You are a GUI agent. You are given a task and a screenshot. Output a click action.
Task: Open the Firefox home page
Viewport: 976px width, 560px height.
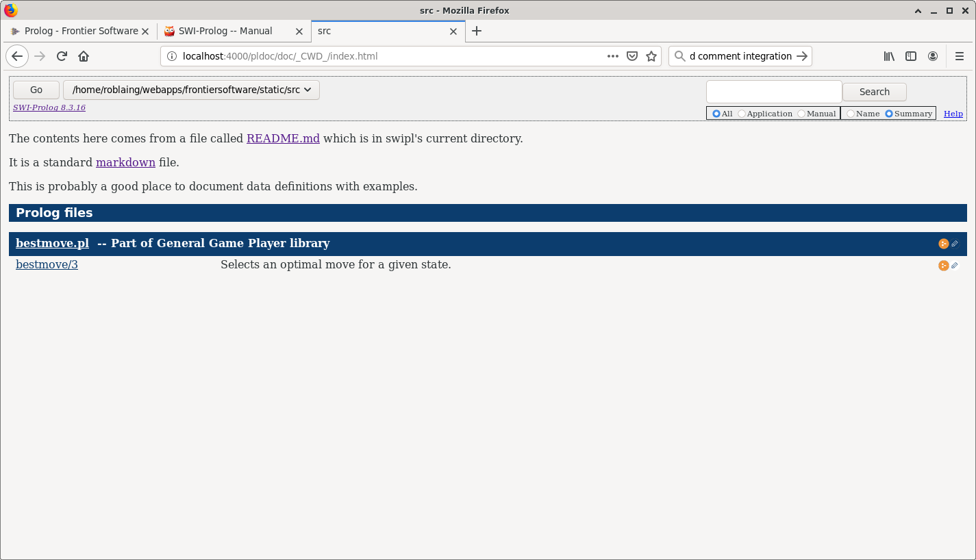(84, 56)
